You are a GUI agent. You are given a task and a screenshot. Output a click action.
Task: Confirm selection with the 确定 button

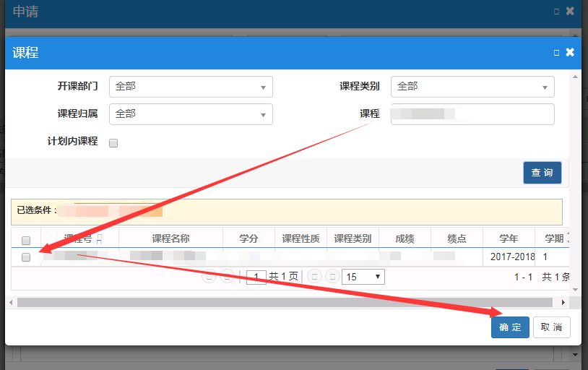coord(510,327)
